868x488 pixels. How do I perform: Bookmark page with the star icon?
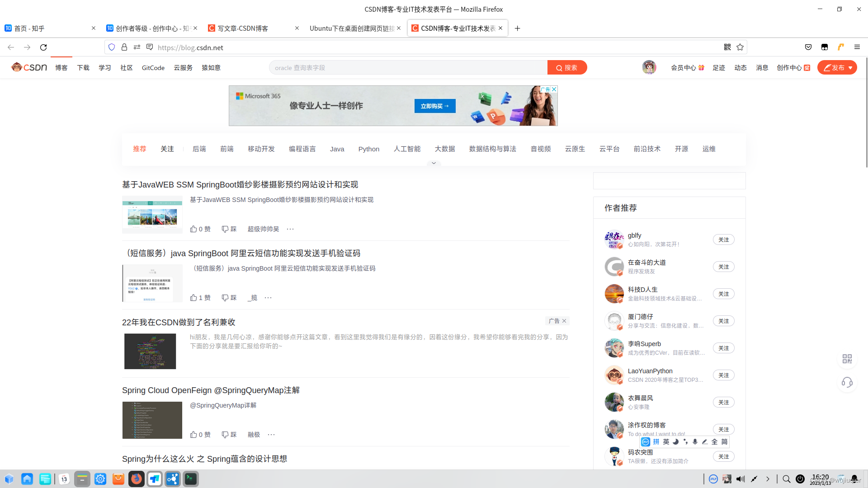740,47
